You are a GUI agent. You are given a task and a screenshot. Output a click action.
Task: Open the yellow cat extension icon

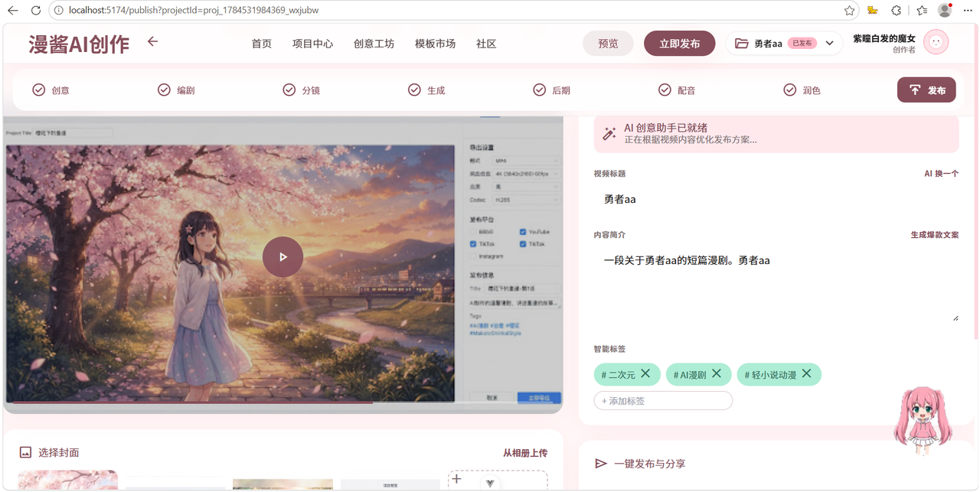tap(873, 11)
